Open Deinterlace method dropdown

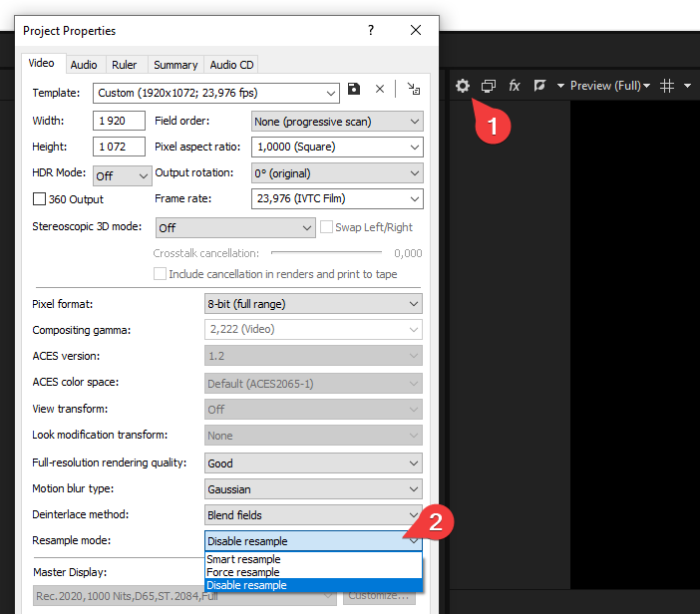coord(313,515)
